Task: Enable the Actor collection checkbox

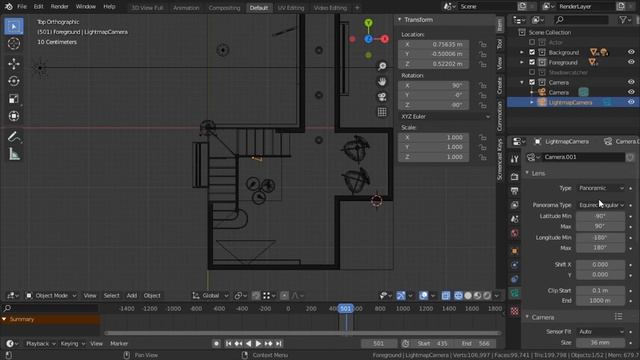Action: [x=532, y=42]
